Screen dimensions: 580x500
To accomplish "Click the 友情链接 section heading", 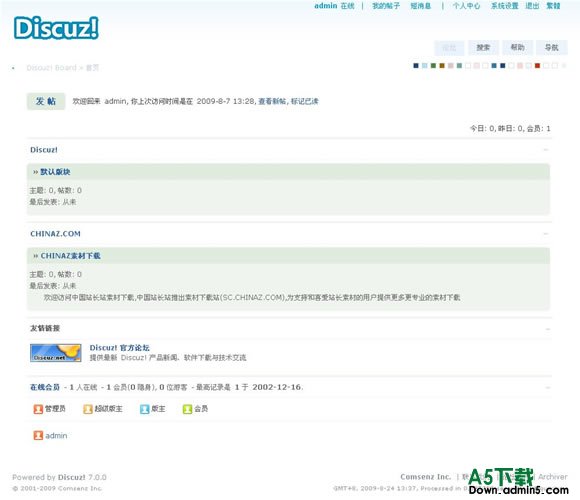I will [x=45, y=328].
